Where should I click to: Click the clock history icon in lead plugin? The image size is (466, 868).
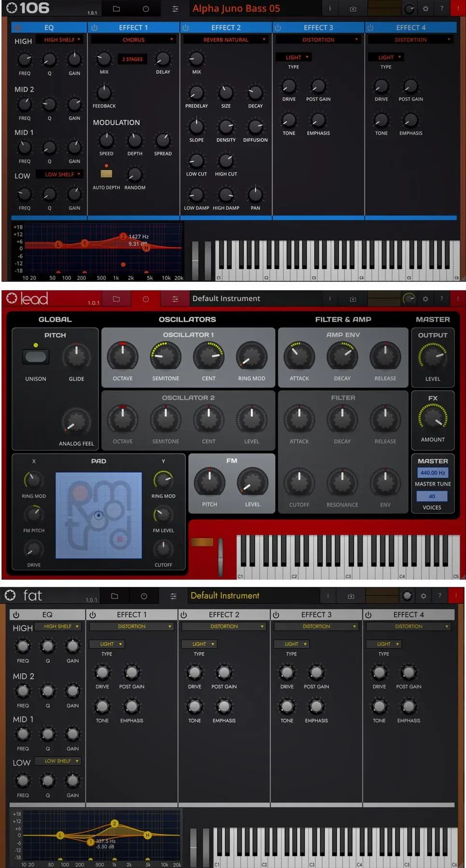click(146, 299)
